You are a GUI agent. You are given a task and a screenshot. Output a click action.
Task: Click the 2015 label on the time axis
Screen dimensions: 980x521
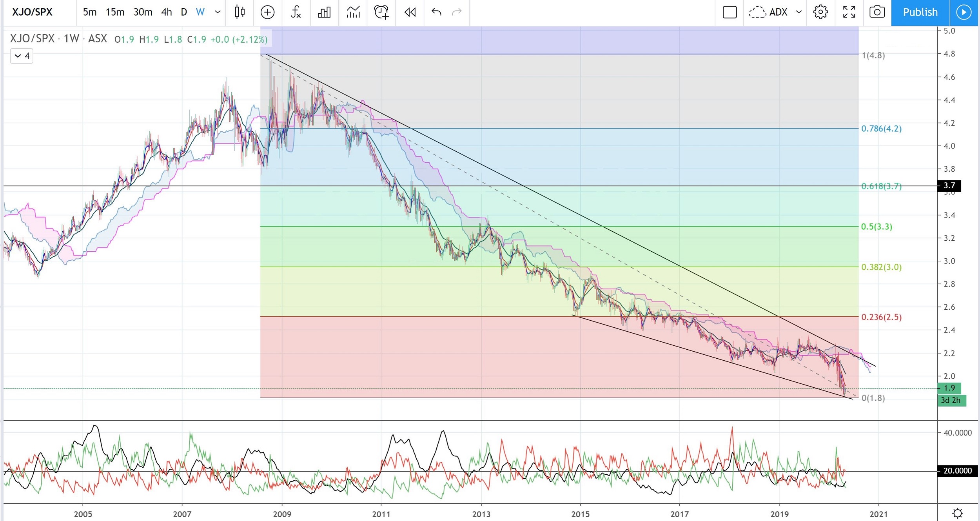(x=580, y=514)
